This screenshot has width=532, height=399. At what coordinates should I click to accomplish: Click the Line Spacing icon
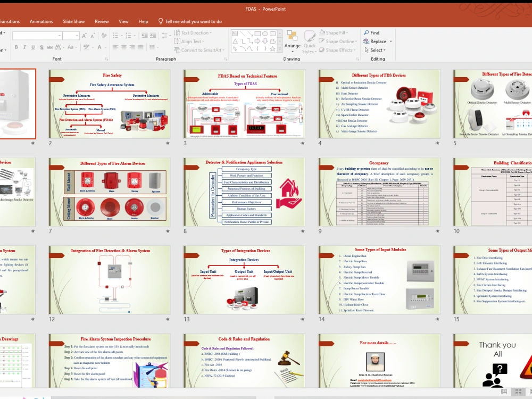[x=164, y=35]
